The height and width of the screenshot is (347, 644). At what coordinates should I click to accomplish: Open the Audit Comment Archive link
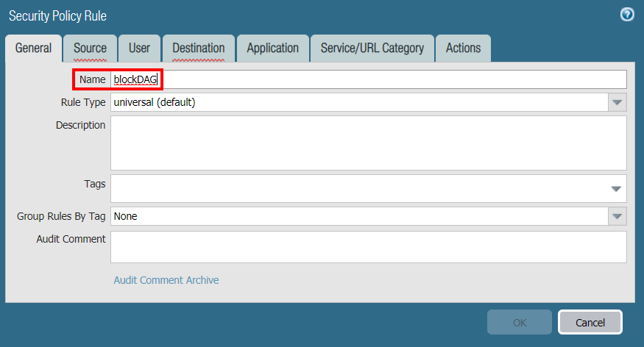click(166, 280)
